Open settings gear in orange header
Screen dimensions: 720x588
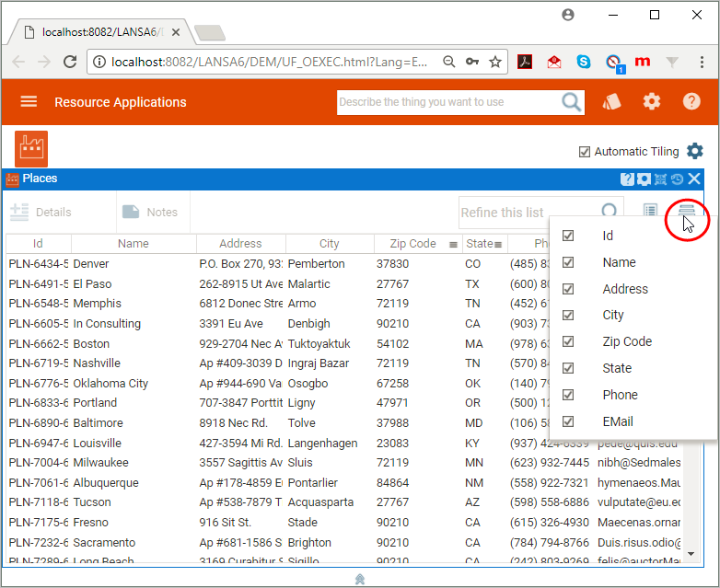[x=652, y=101]
